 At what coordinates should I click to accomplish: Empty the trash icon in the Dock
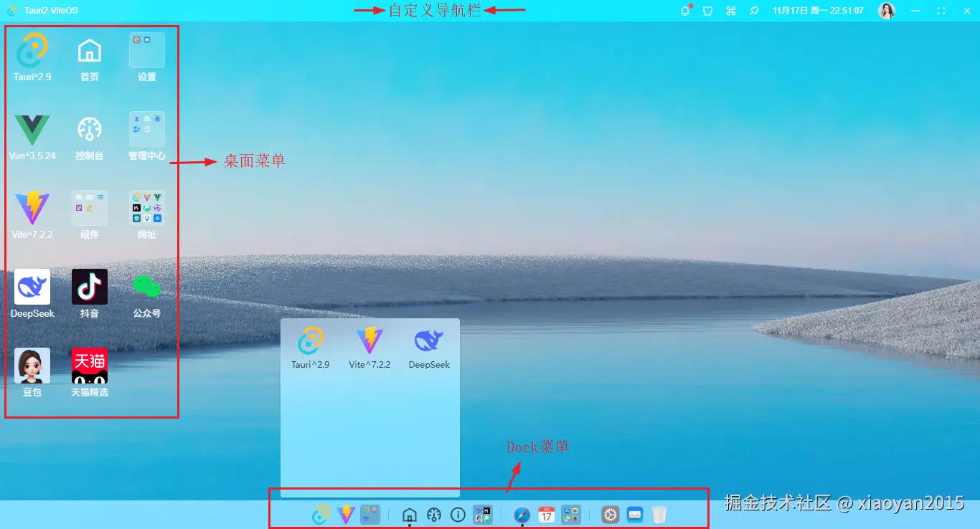pyautogui.click(x=658, y=514)
